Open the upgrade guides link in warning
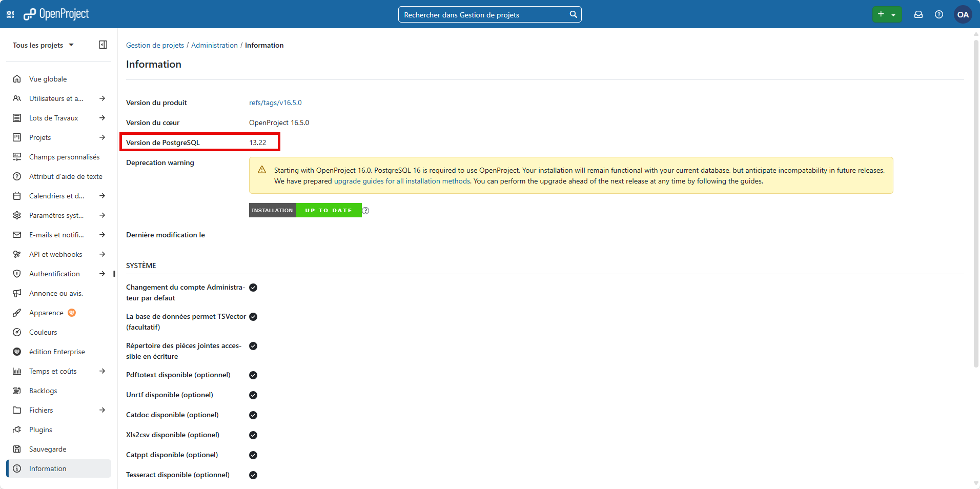Screen dimensions: 980x489 402,181
